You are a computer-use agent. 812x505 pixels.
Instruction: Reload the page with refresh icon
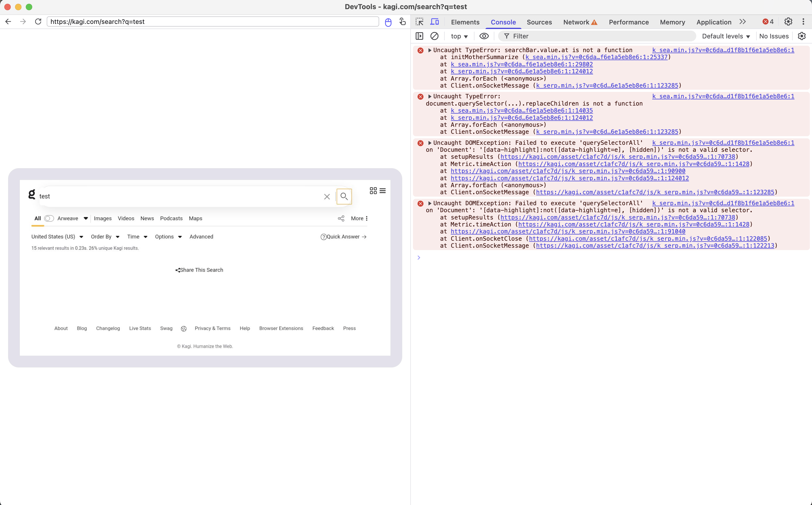click(x=38, y=22)
